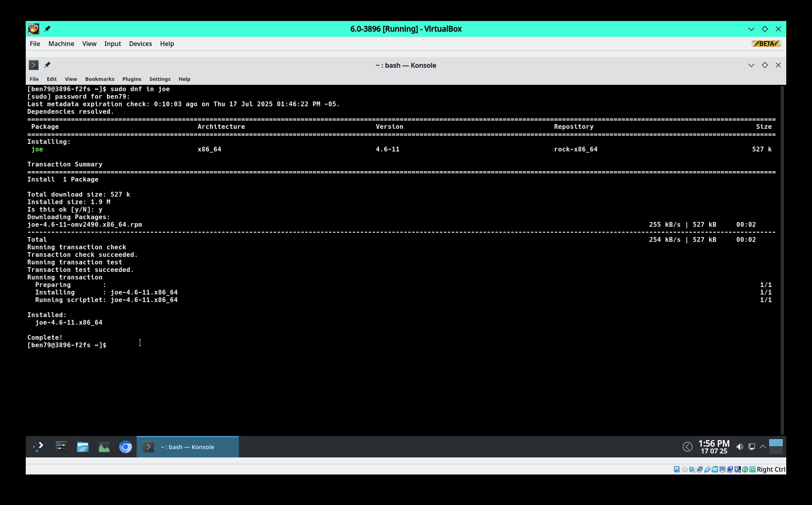Open the VirtualBox Devices menu
Viewport: 812px width, 505px height.
(140, 44)
